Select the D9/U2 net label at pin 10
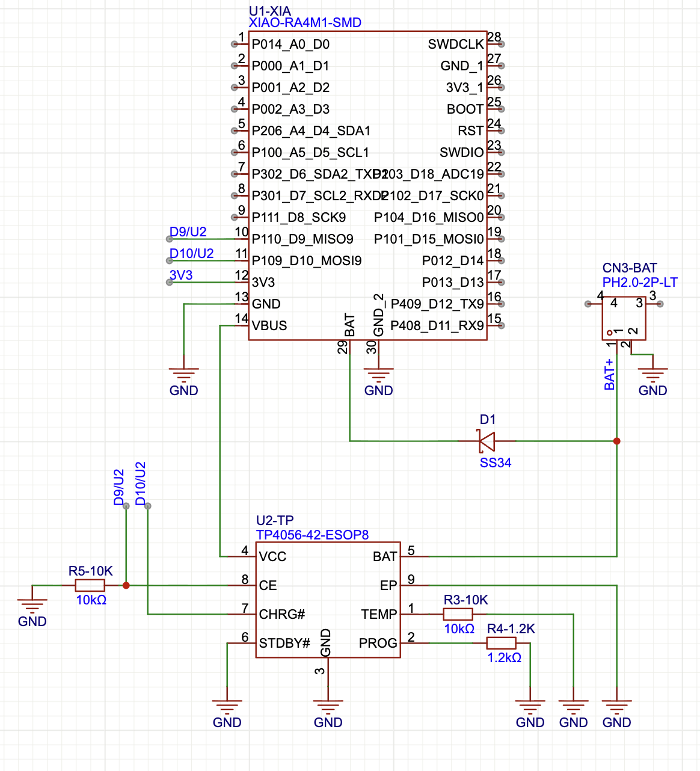The height and width of the screenshot is (771, 700). click(188, 232)
